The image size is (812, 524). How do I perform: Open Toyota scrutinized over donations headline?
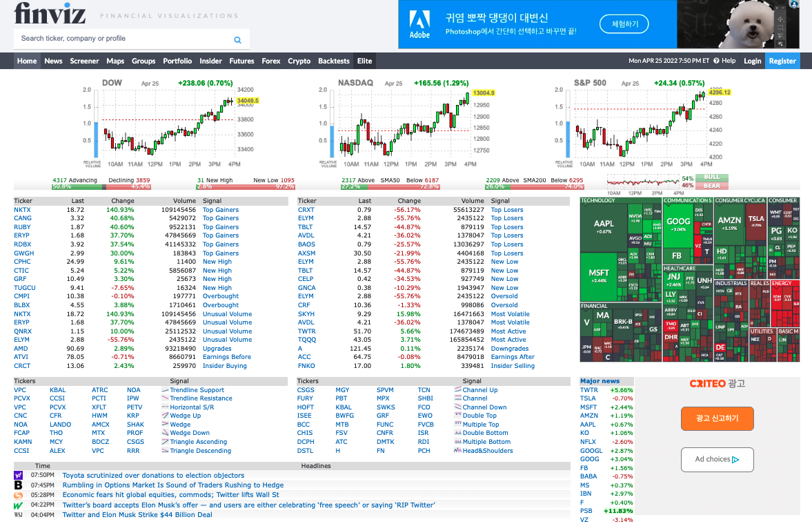[153, 475]
